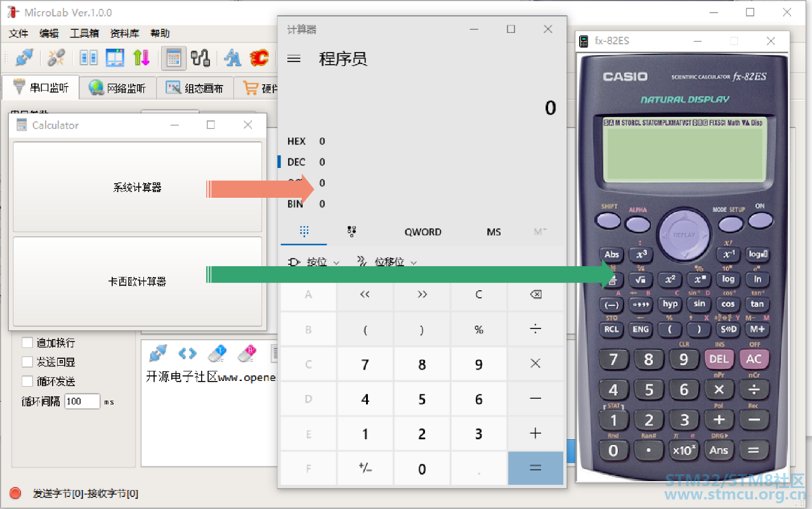Click the red status indicator in status bar
Screen dimensions: 812x509
pyautogui.click(x=15, y=493)
